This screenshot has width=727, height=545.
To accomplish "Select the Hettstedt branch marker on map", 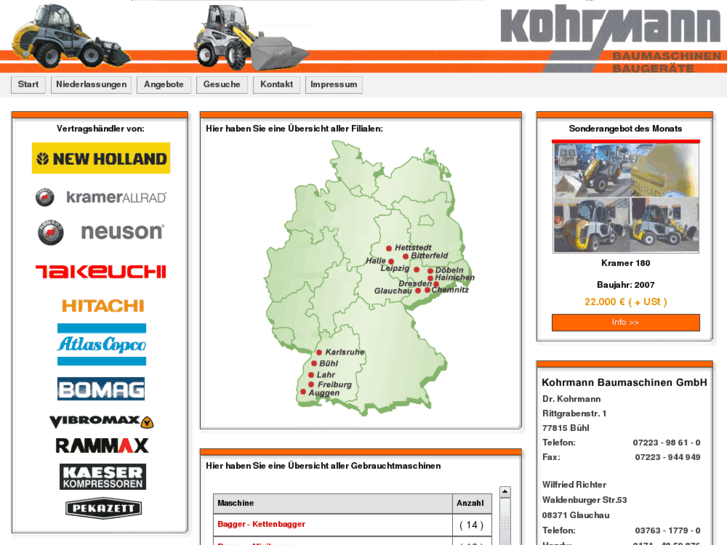I will pos(389,248).
